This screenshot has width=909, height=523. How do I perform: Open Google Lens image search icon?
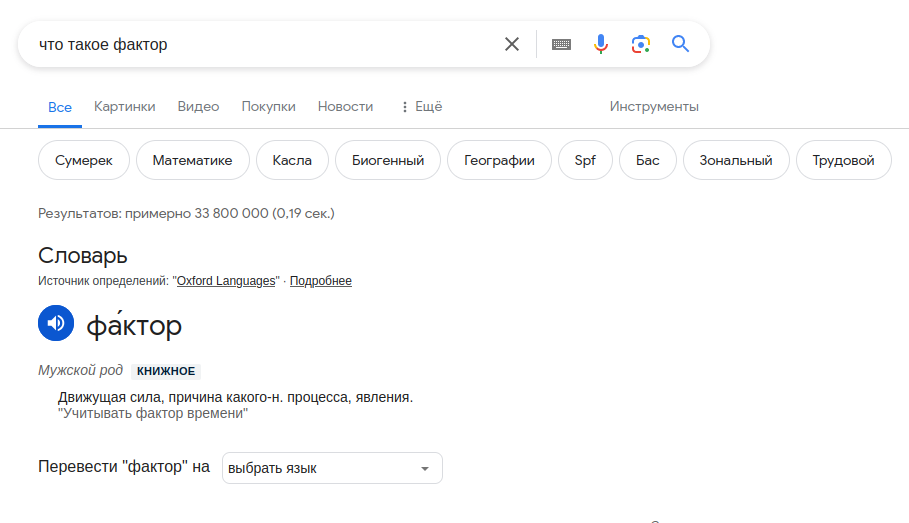[641, 44]
